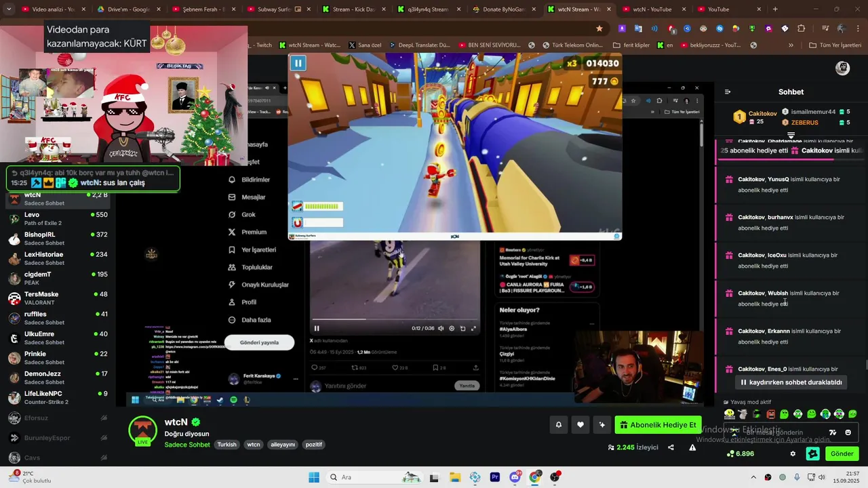Open chat settings gear icon
The height and width of the screenshot is (488, 868).
click(x=793, y=453)
